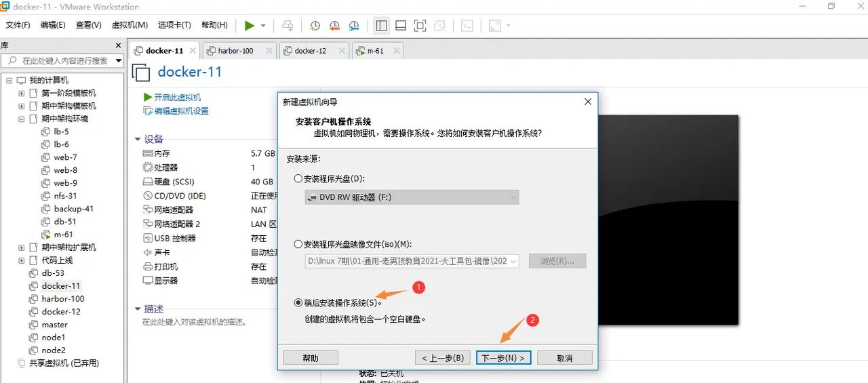Screen dimensions: 868x383
Task: Select the 硬盘 (SCSI) device row
Action: 209,182
